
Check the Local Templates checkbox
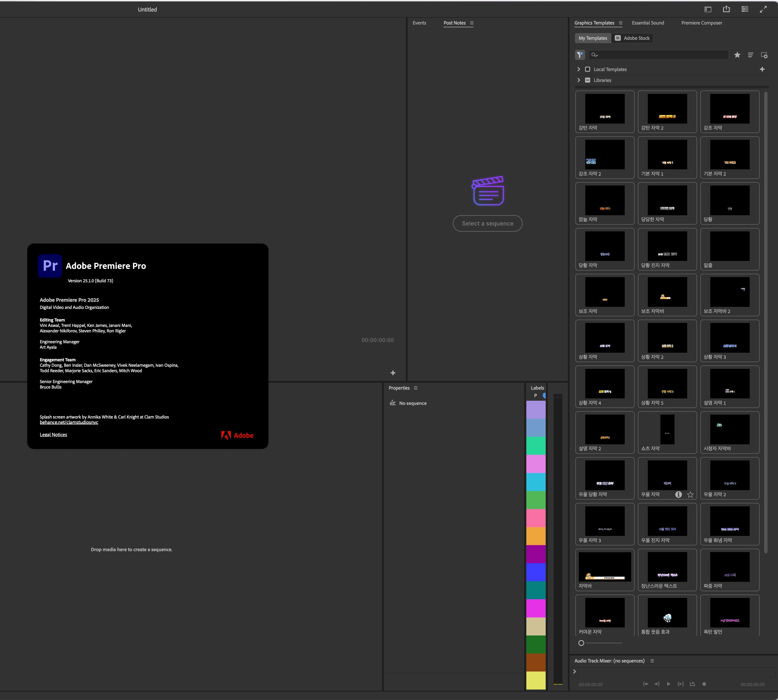(x=588, y=69)
